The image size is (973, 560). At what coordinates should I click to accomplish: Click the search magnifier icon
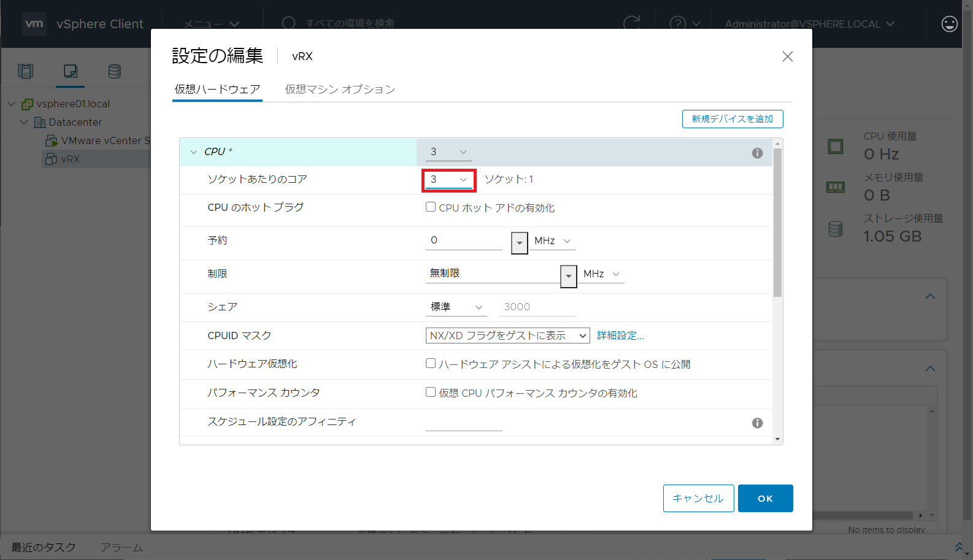coord(289,23)
